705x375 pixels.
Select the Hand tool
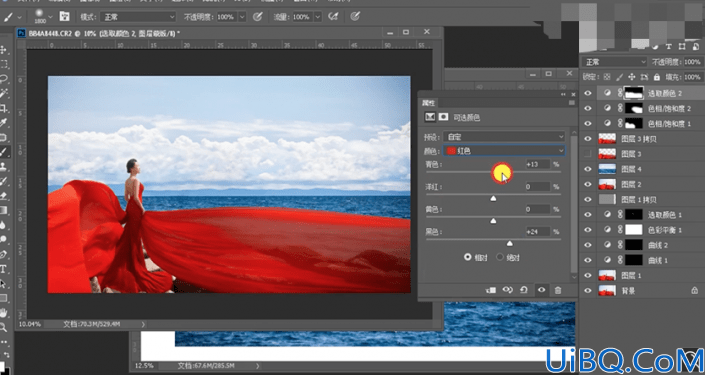click(x=4, y=313)
